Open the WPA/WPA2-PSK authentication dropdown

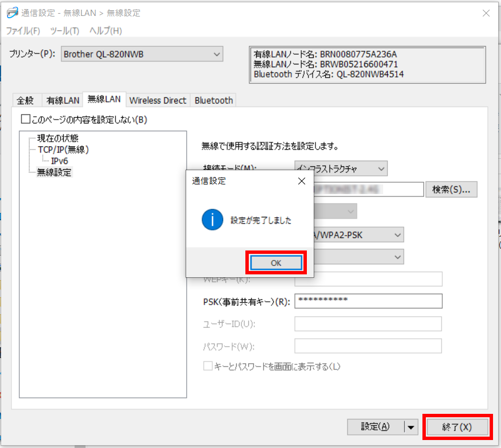tap(359, 235)
